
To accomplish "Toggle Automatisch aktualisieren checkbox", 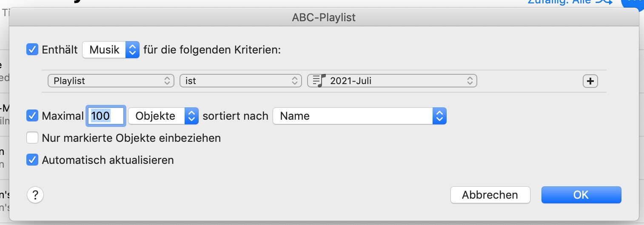I will (32, 160).
